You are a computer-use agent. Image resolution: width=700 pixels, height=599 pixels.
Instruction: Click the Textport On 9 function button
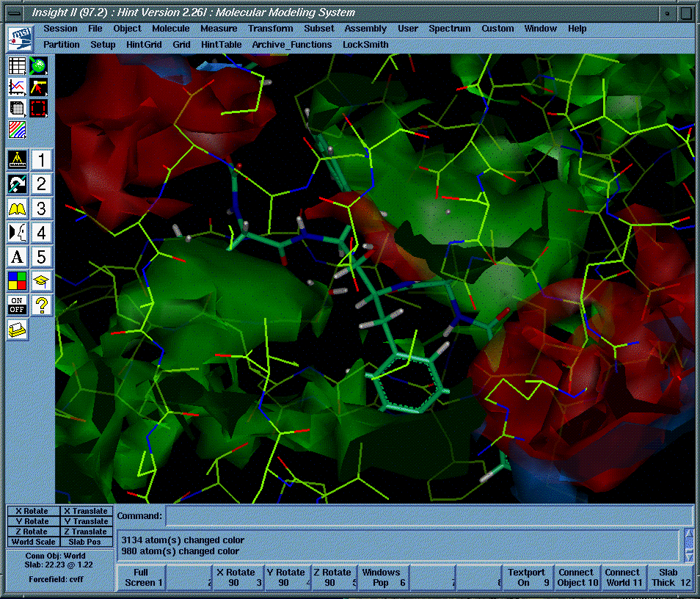click(x=528, y=578)
